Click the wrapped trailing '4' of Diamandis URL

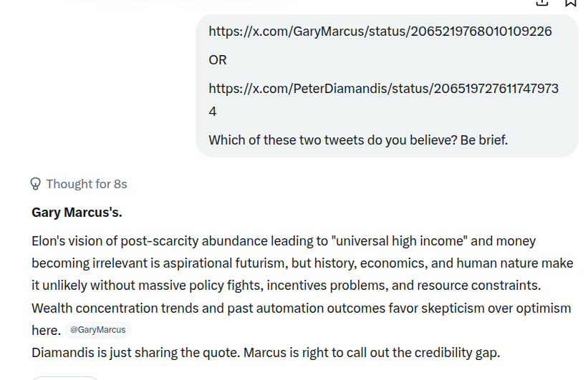coord(212,112)
